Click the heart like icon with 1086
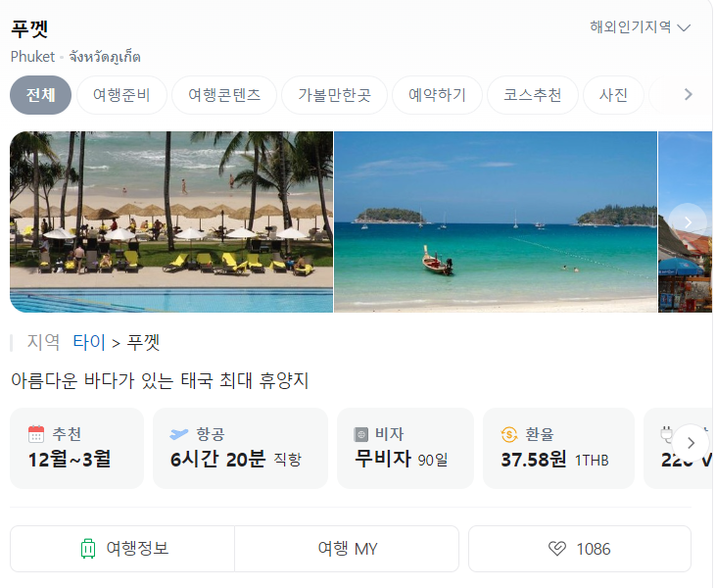This screenshot has height=588, width=716. coord(556,549)
